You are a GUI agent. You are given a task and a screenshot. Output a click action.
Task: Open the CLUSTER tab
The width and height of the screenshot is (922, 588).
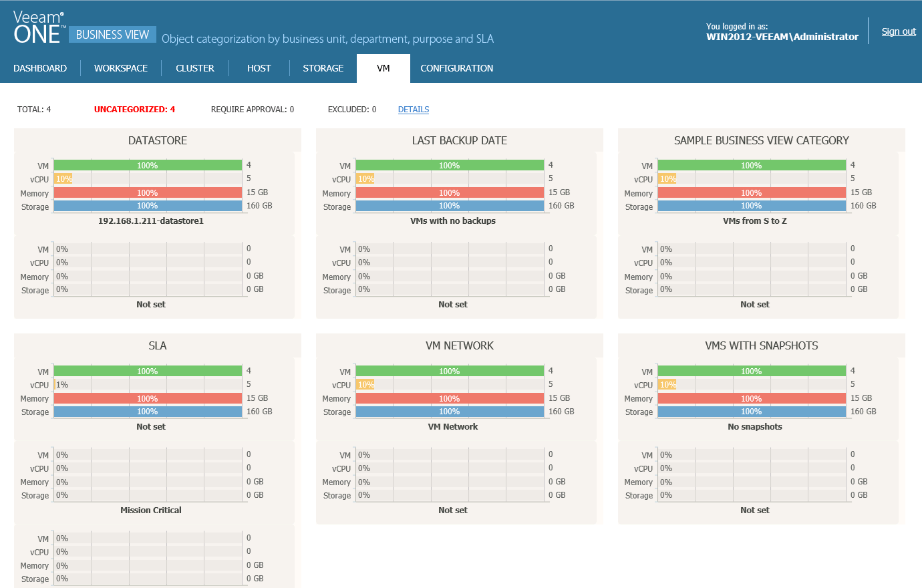coord(195,68)
